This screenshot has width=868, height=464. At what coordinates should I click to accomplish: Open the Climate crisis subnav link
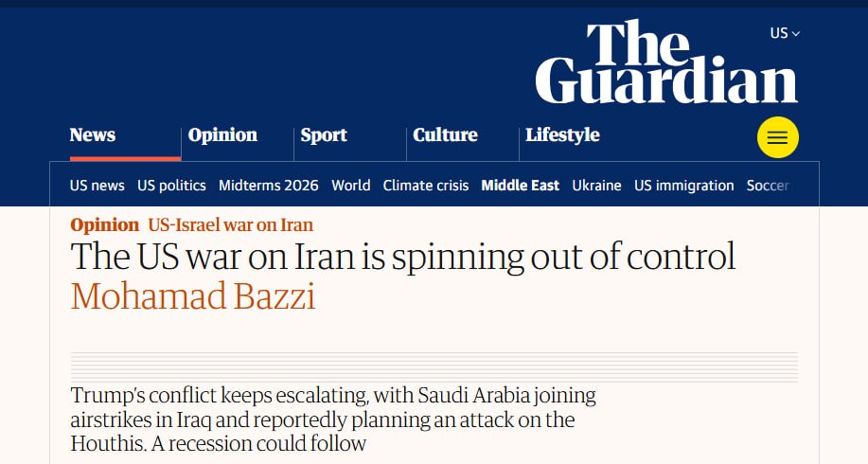(x=426, y=186)
